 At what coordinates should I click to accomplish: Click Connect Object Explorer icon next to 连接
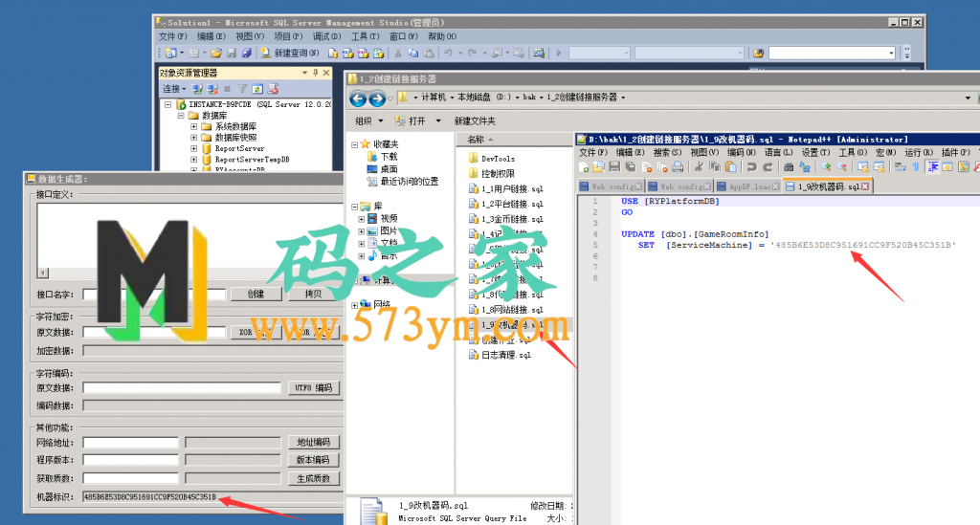coord(197,89)
